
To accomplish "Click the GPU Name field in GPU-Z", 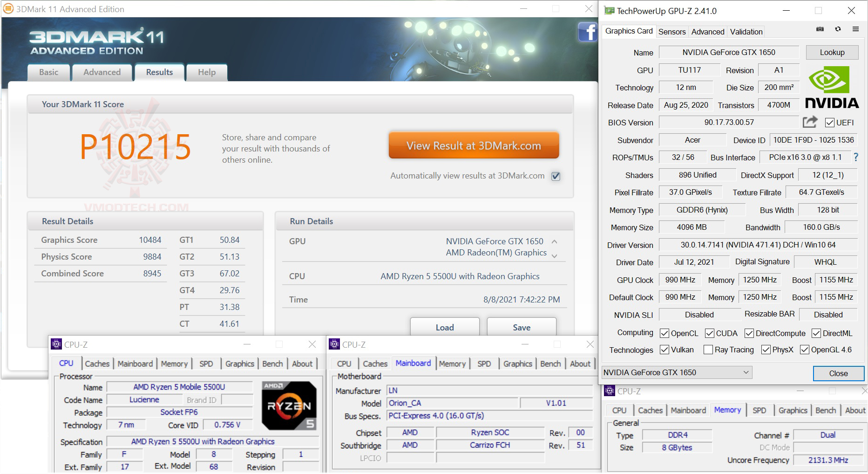I will (x=729, y=52).
